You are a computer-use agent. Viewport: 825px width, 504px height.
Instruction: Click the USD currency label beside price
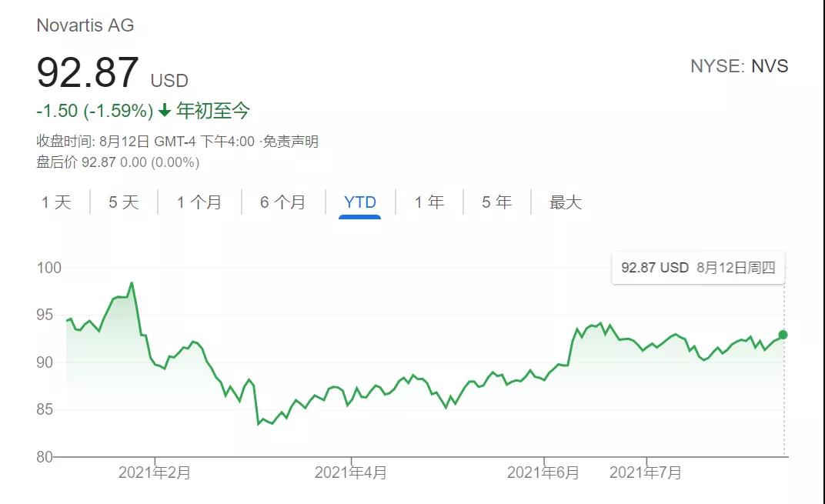(x=169, y=81)
